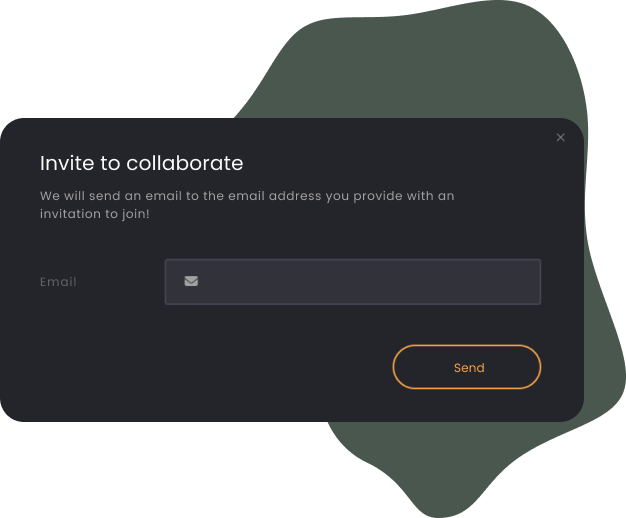This screenshot has height=518, width=626.
Task: Click the X icon at dialog corner
Action: [560, 137]
